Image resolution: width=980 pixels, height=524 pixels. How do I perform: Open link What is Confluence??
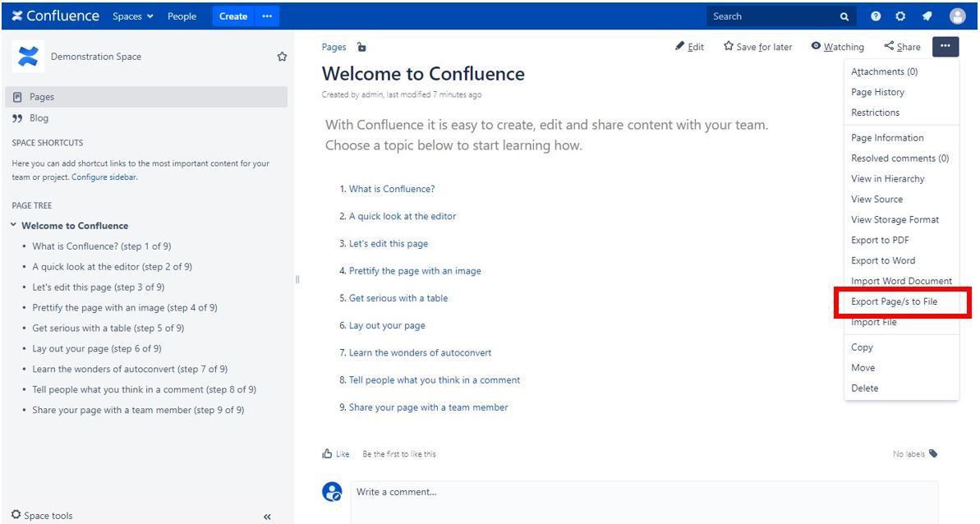coord(392,189)
